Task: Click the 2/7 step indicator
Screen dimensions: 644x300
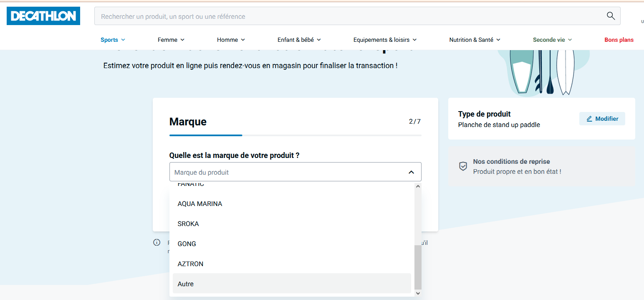Action: 414,122
